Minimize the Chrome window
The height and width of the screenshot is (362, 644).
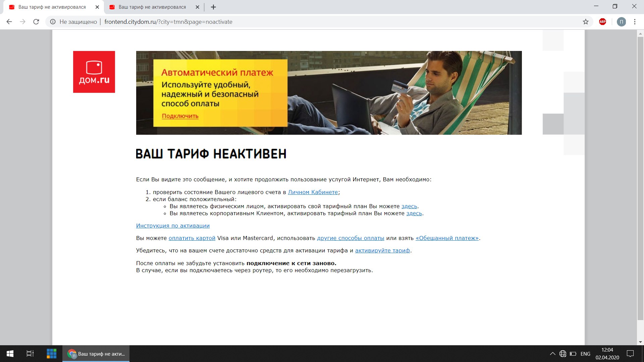coord(596,6)
